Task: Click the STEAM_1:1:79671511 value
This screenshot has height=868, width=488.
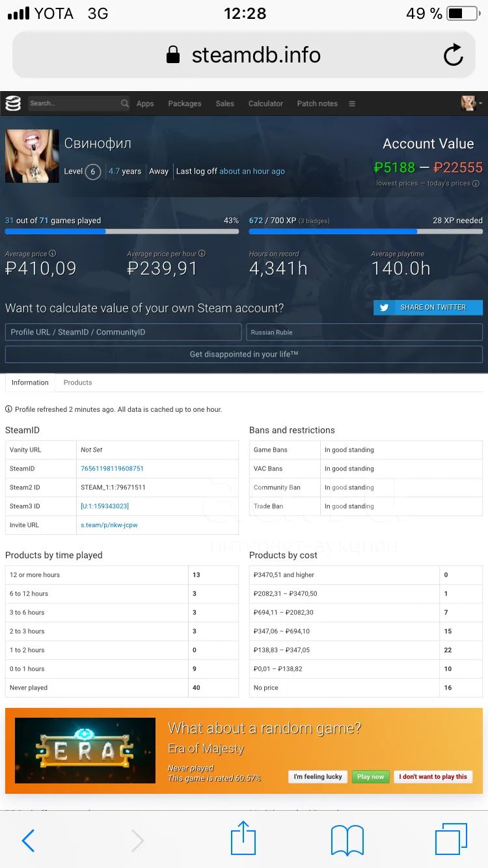Action: pos(113,487)
